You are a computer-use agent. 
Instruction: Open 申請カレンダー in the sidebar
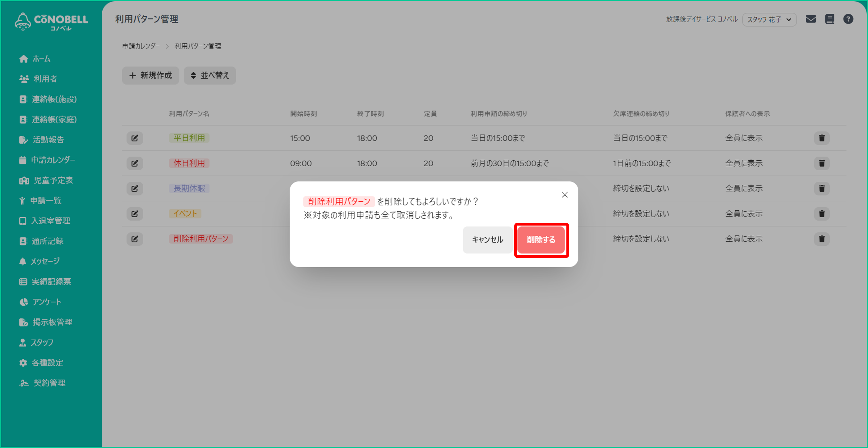pos(47,160)
